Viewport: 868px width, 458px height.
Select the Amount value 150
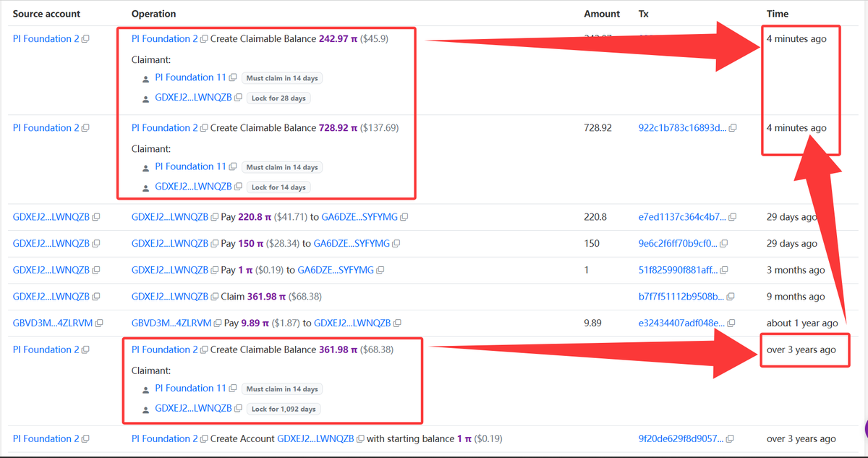(x=591, y=244)
